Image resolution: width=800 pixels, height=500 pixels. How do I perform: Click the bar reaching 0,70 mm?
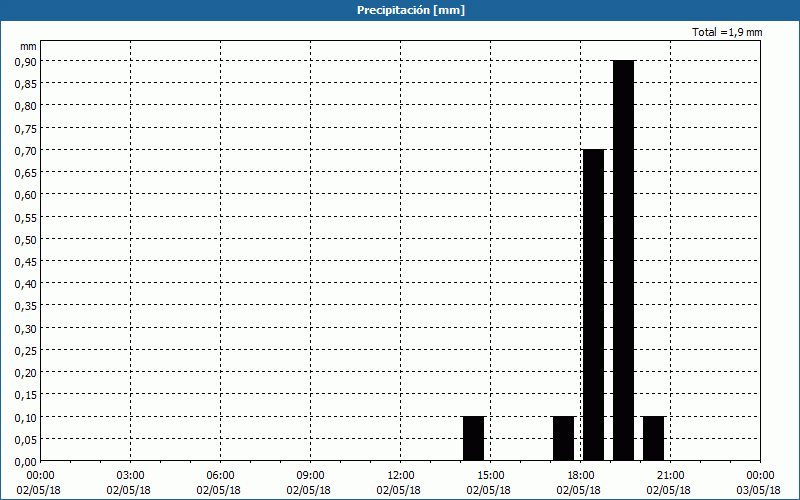click(x=593, y=305)
